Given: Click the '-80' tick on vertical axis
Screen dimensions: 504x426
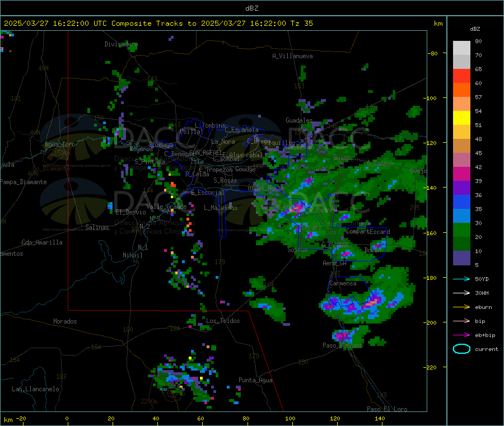Looking at the screenshot, I should tap(433, 53).
